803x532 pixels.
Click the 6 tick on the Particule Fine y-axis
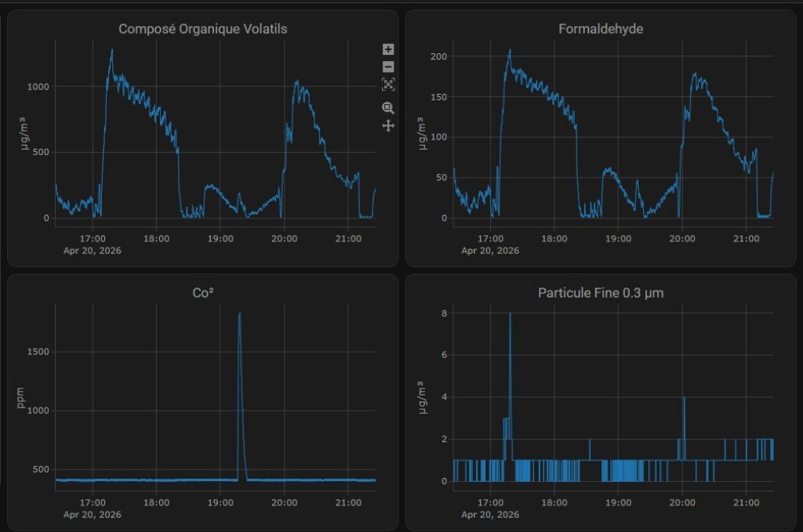coord(444,355)
